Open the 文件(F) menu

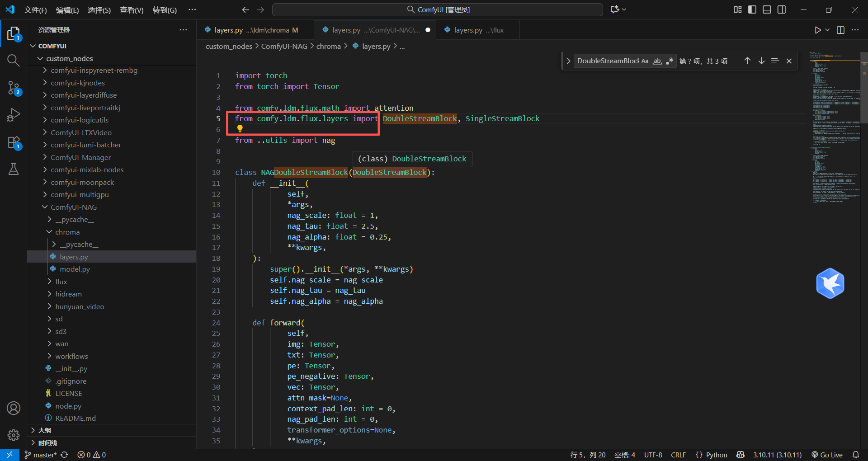[x=35, y=10]
